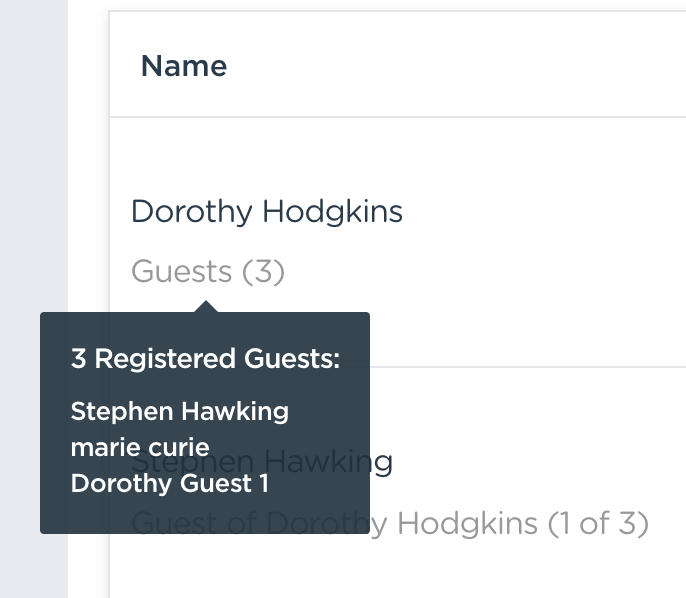Click the number 3 in Guests (3)

[262, 271]
